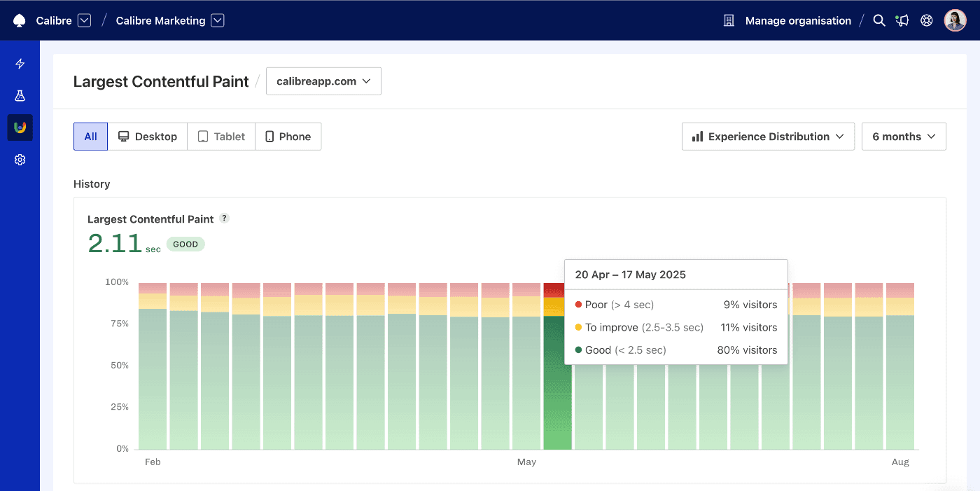The image size is (980, 491).
Task: Select the lightning bolt performance icon in sidebar
Action: [x=20, y=63]
